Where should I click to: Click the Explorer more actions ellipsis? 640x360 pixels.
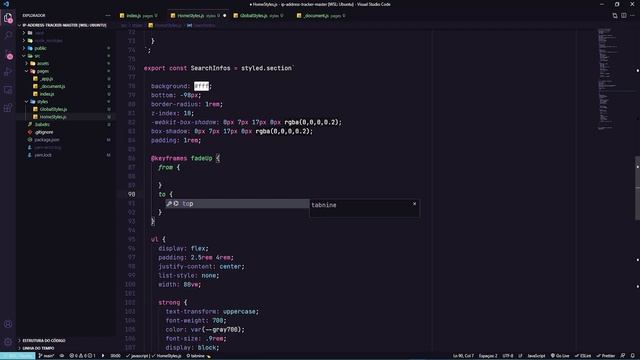click(108, 16)
